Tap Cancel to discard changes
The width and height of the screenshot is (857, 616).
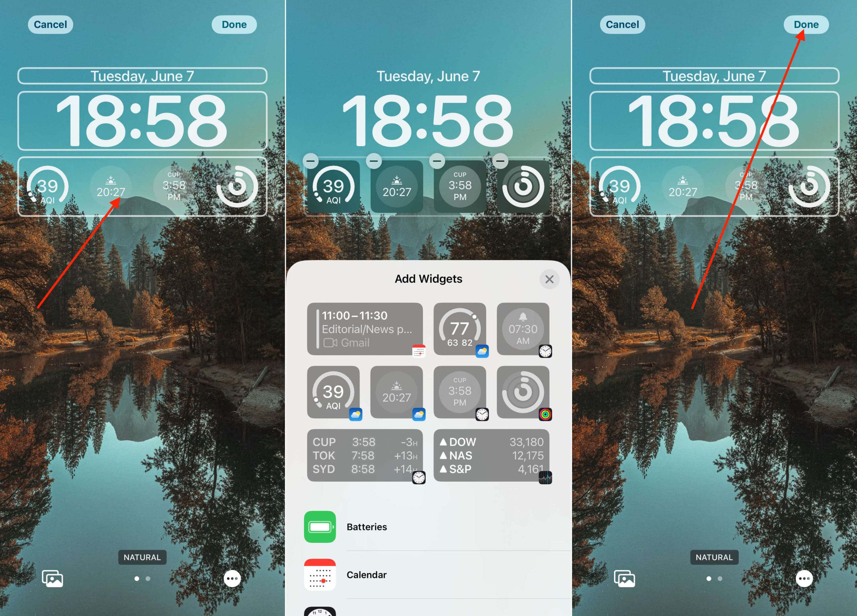tap(51, 25)
